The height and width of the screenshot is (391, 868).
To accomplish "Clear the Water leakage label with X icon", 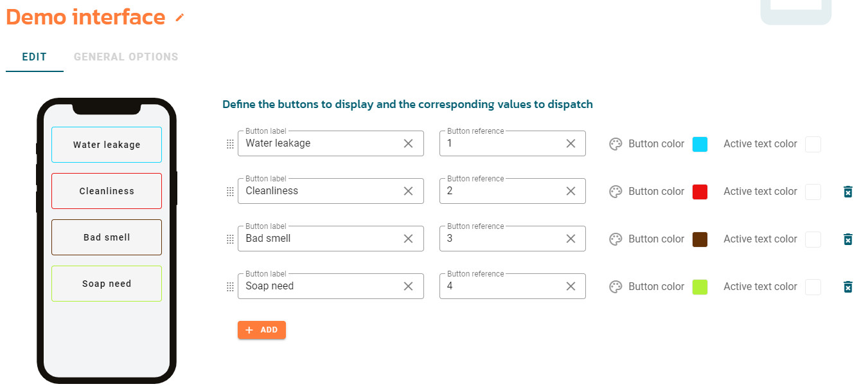I will click(x=408, y=143).
